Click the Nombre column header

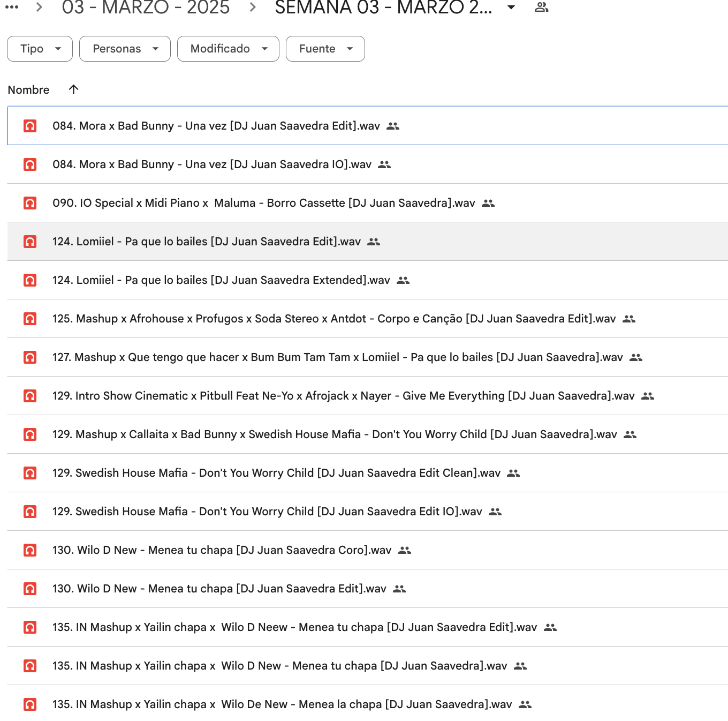point(28,90)
